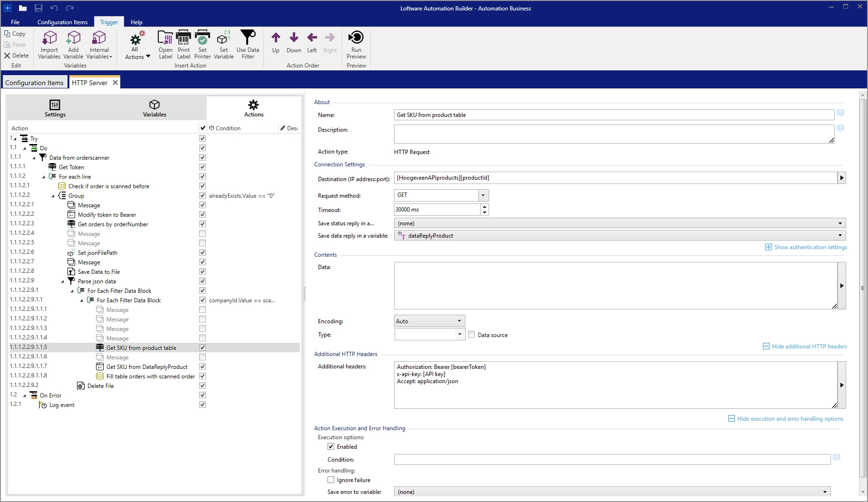Viewport: 868px width, 502px height.
Task: Move the selected action Up
Action: click(x=276, y=43)
